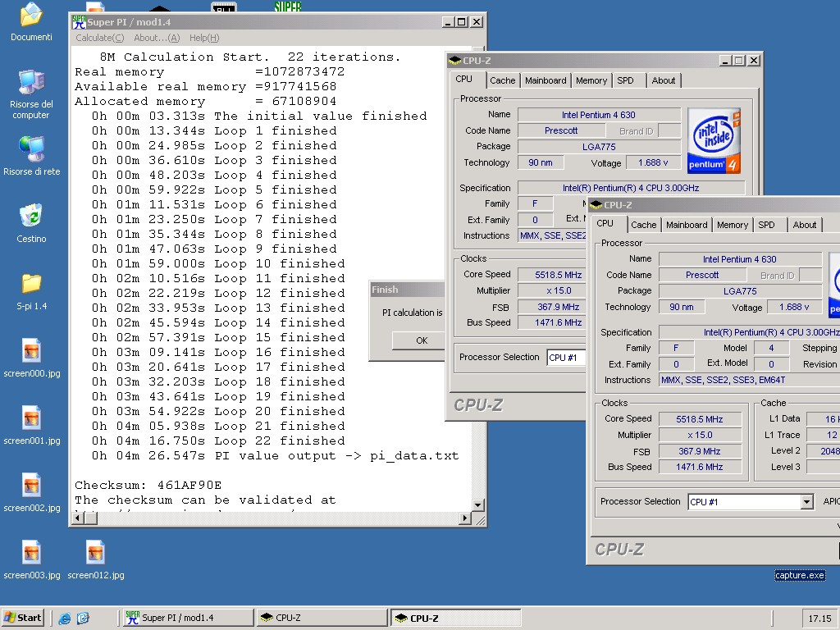Click Super PI horizontal scrollbar left arrow
Screen dimensions: 840x630
(79, 518)
